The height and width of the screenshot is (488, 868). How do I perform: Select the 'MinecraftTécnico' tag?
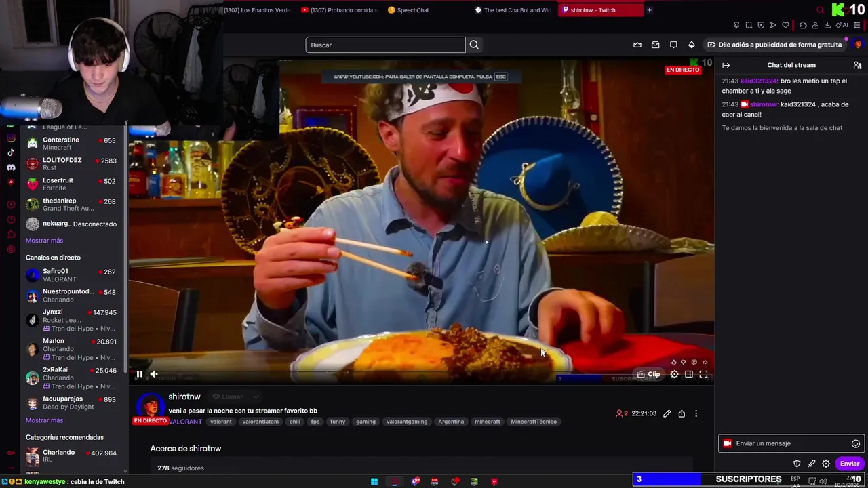coord(534,422)
